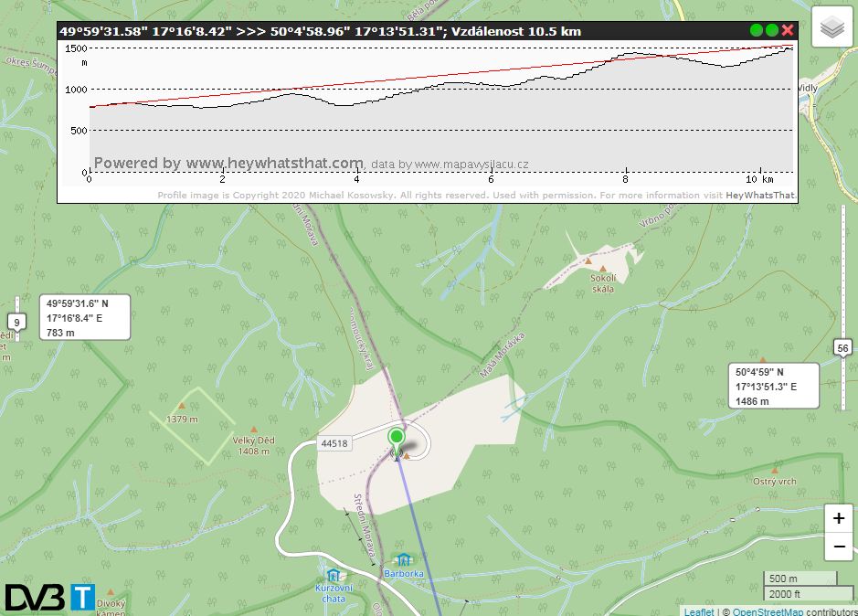
Task: Click the leftmost green circle in profile header
Action: pos(757,30)
